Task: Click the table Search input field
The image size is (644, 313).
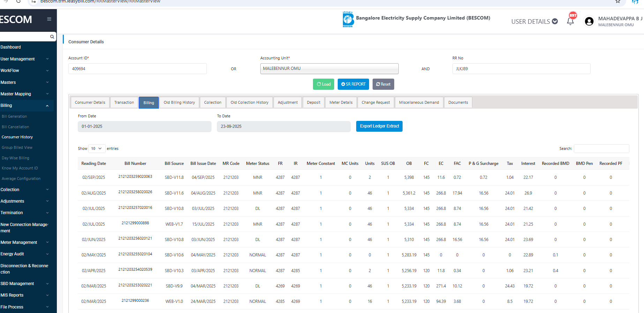Action: tap(601, 148)
